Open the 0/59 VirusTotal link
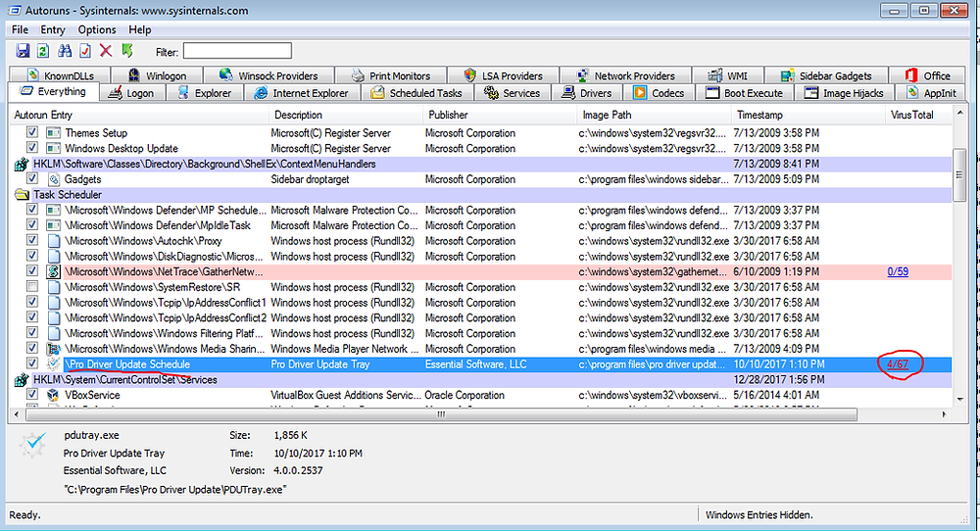 898,271
